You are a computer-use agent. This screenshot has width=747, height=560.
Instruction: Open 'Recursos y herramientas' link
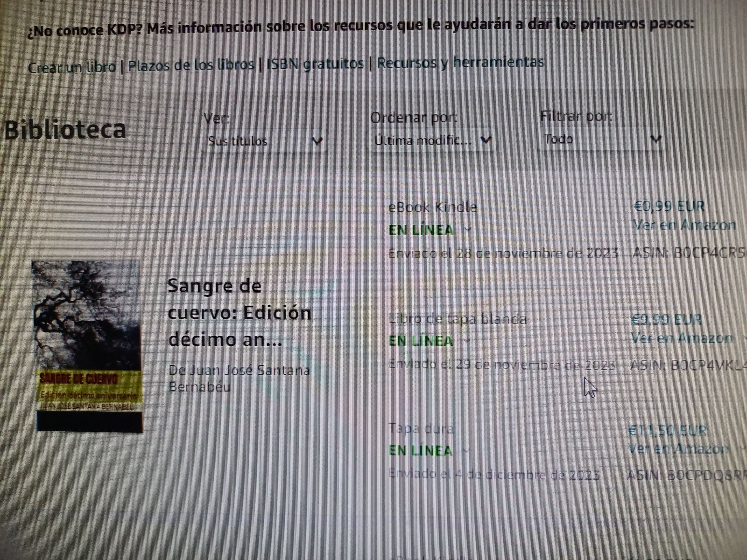pos(460,62)
